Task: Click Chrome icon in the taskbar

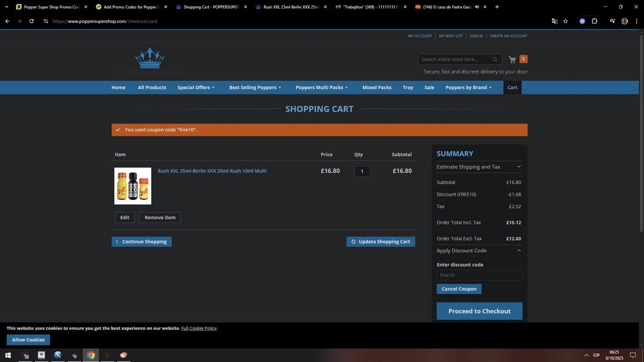Action: click(x=91, y=355)
